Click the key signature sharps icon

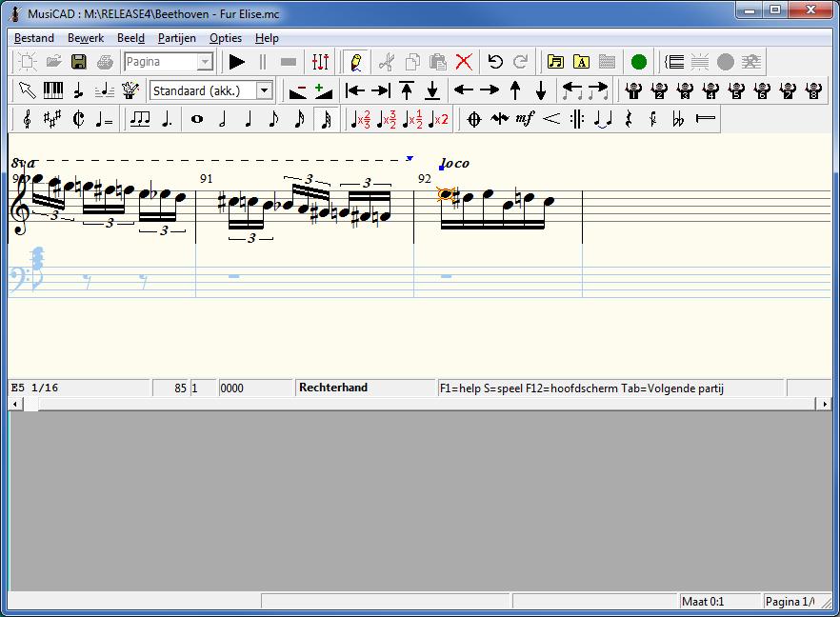52,119
